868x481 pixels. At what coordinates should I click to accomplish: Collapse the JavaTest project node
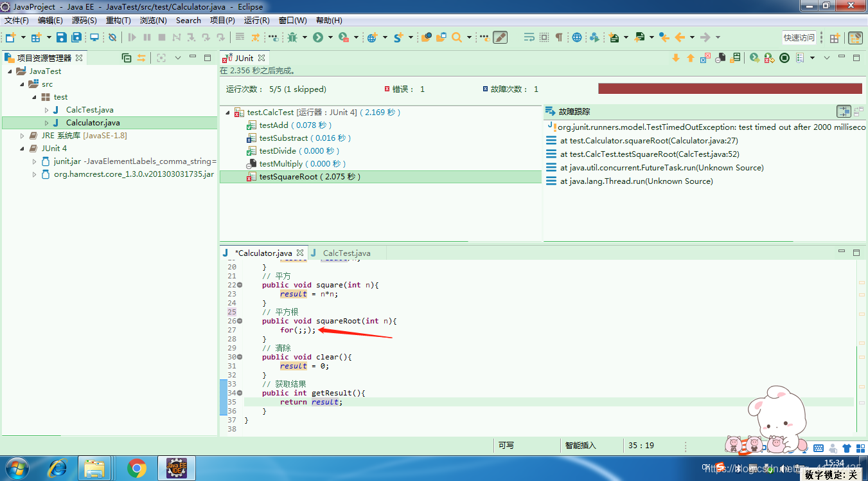(x=10, y=71)
